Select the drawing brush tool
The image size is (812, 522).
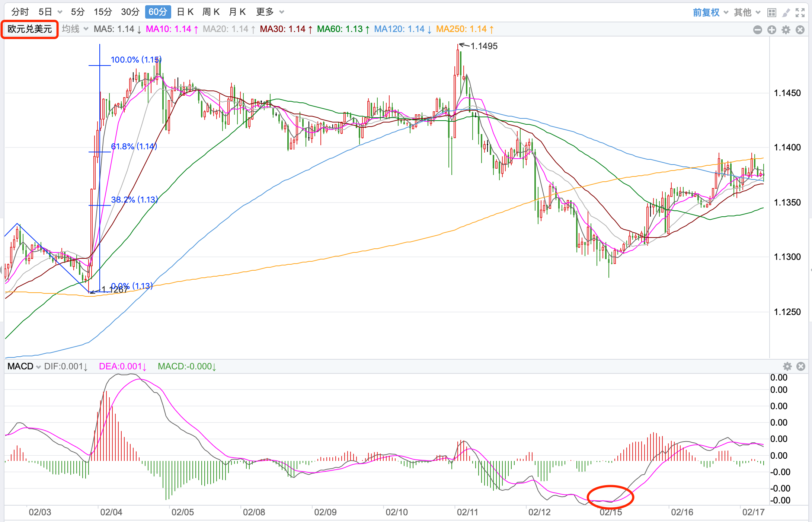[x=786, y=13]
